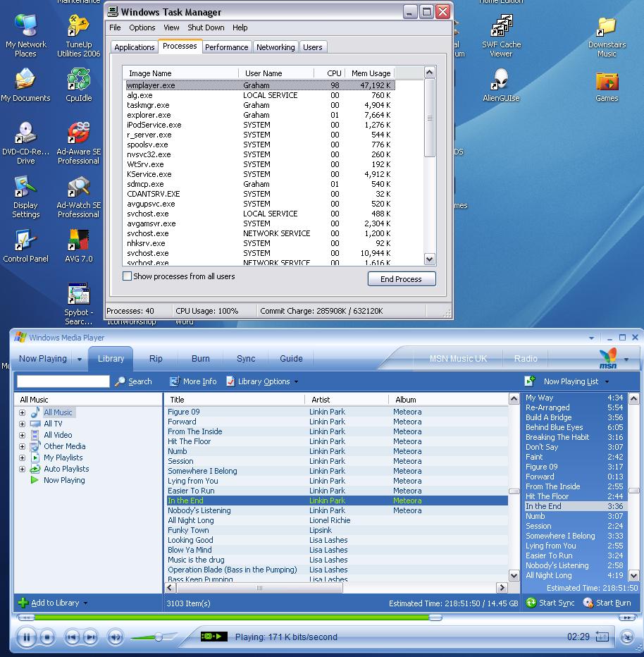Open the Shut Down menu
The height and width of the screenshot is (657, 644).
pyautogui.click(x=206, y=27)
